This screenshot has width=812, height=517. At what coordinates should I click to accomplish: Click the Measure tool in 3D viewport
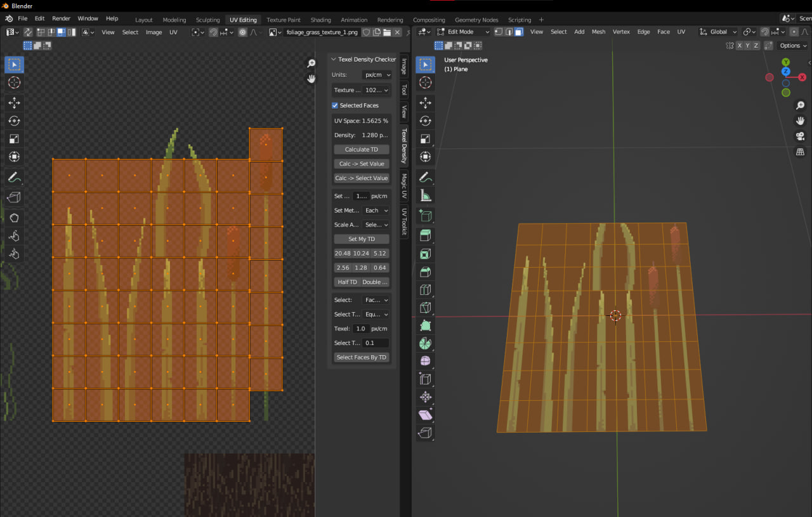pyautogui.click(x=426, y=196)
